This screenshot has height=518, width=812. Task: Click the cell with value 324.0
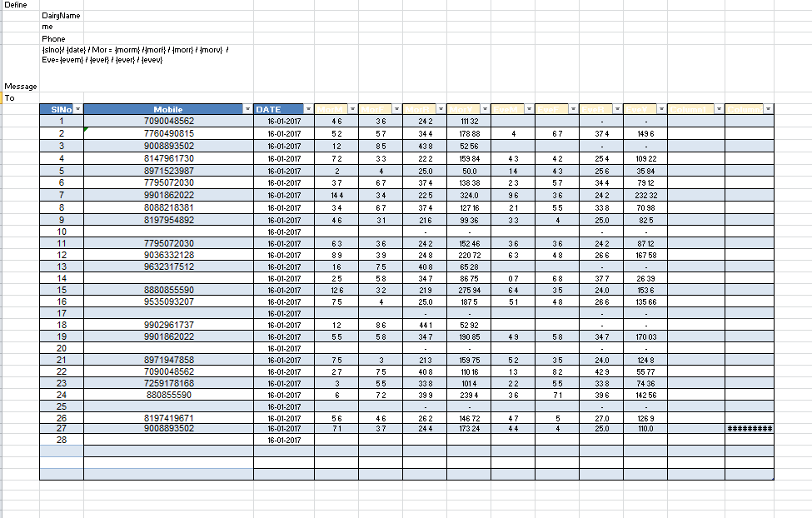click(468, 195)
